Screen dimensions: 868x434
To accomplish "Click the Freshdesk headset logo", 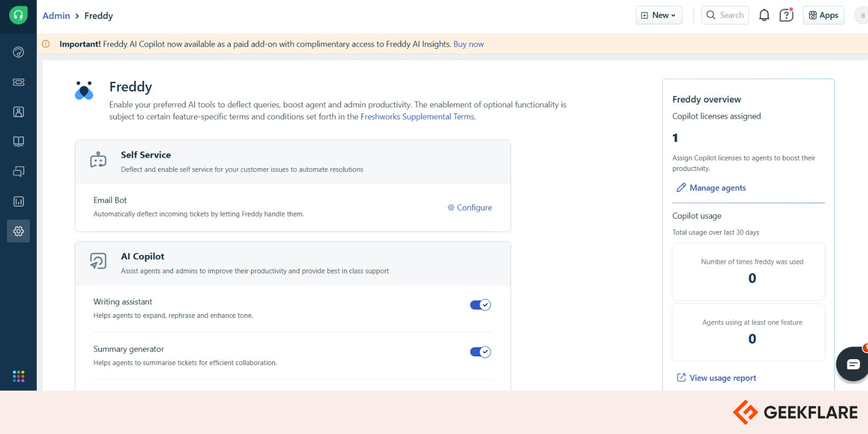I will (18, 15).
